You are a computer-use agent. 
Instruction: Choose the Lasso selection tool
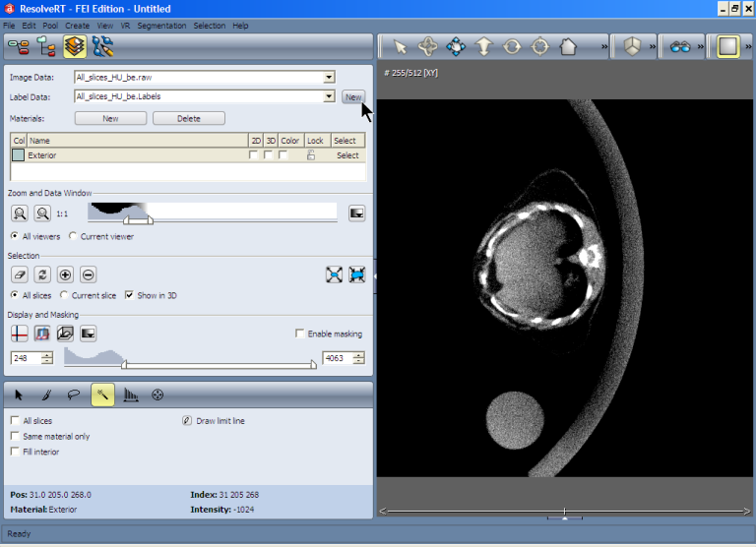[x=74, y=395]
